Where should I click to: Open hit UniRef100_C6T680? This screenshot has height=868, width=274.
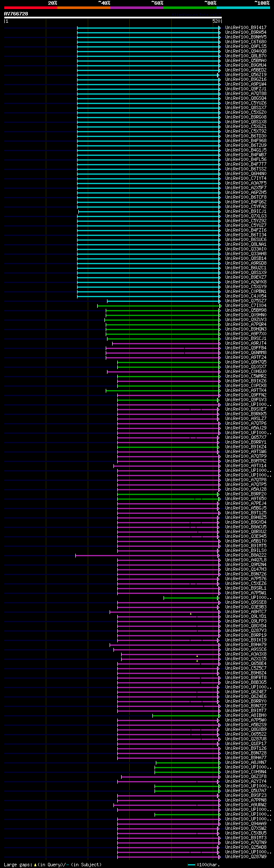pos(246,42)
